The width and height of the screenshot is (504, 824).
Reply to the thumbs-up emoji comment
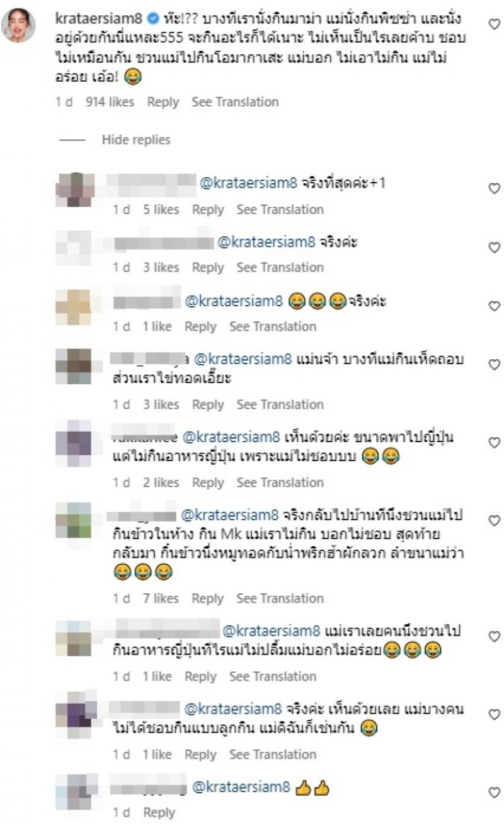[159, 813]
